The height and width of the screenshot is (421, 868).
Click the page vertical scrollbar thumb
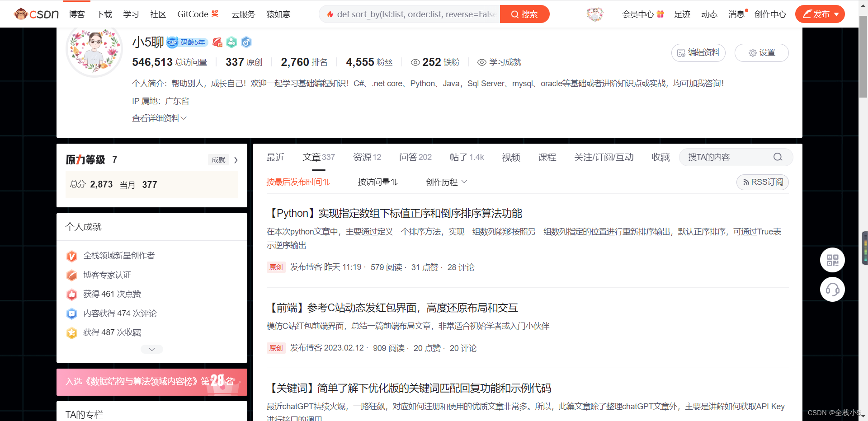(x=863, y=57)
